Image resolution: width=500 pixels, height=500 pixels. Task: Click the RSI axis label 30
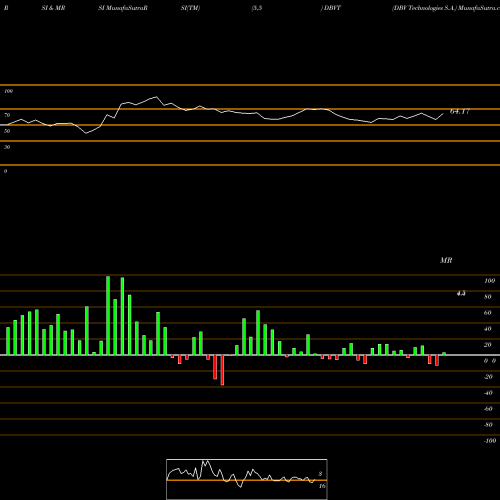tap(7, 147)
